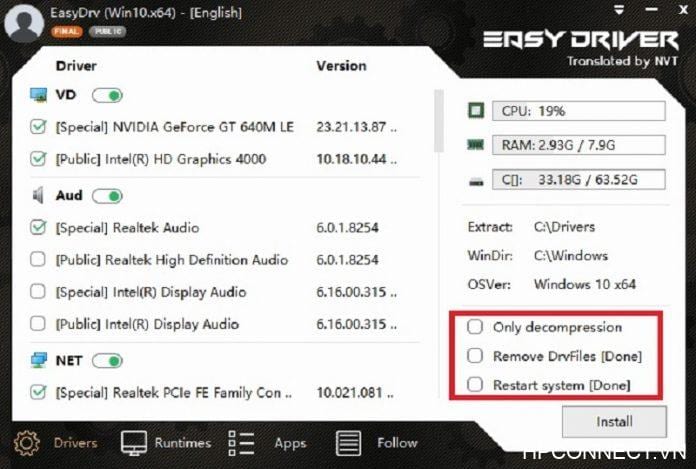Enable Restart system [Done] option
The width and height of the screenshot is (696, 469).
point(475,385)
